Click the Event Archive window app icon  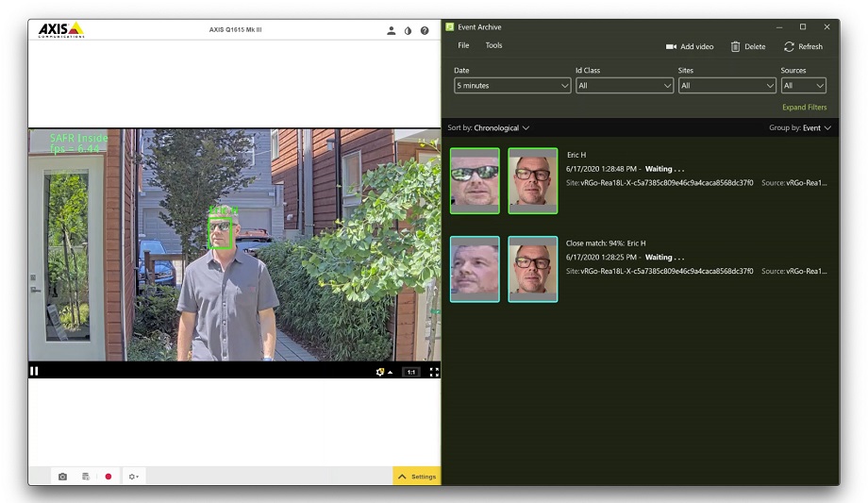pyautogui.click(x=450, y=26)
